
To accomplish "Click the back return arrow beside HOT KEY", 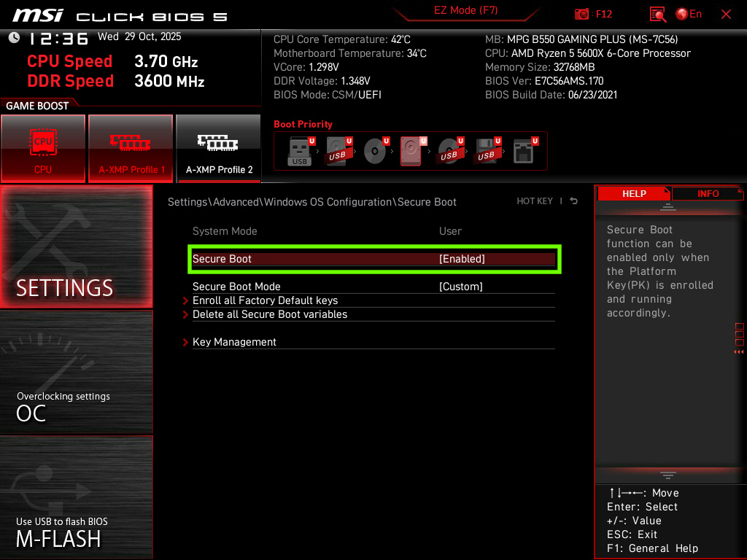I will click(573, 201).
